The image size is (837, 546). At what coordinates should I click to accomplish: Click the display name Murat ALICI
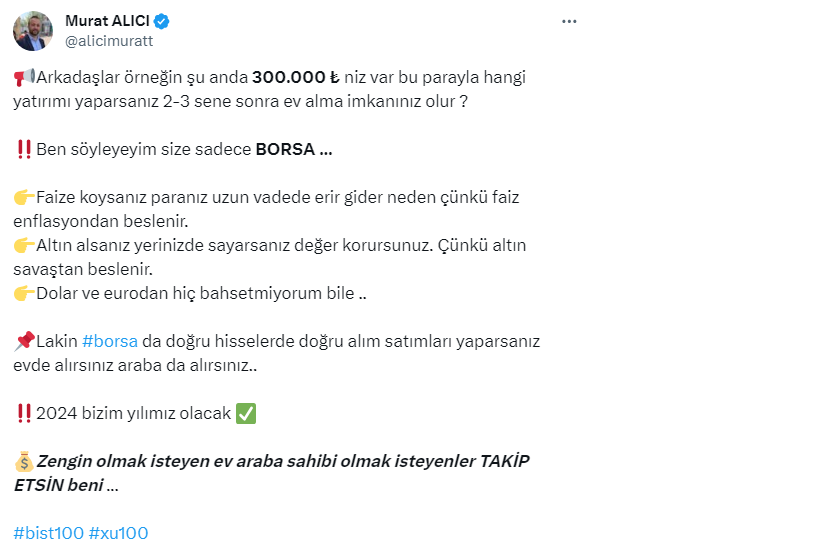pos(107,21)
